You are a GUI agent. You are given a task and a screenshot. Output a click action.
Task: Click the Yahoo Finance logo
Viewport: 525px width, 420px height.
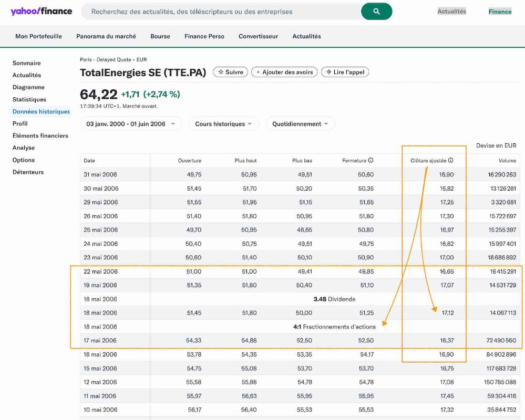tap(41, 11)
